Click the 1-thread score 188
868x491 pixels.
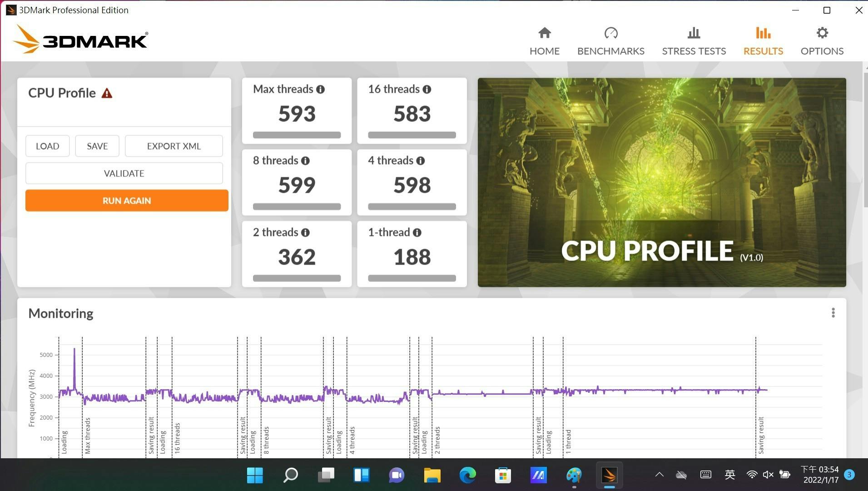pos(412,257)
